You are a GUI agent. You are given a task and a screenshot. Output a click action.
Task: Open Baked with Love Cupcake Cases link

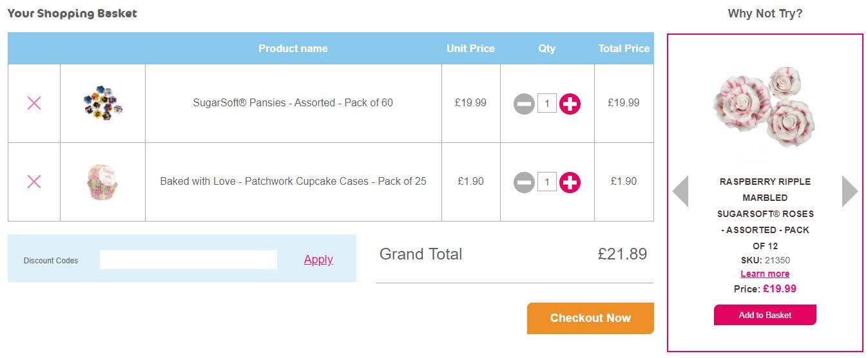click(x=293, y=182)
